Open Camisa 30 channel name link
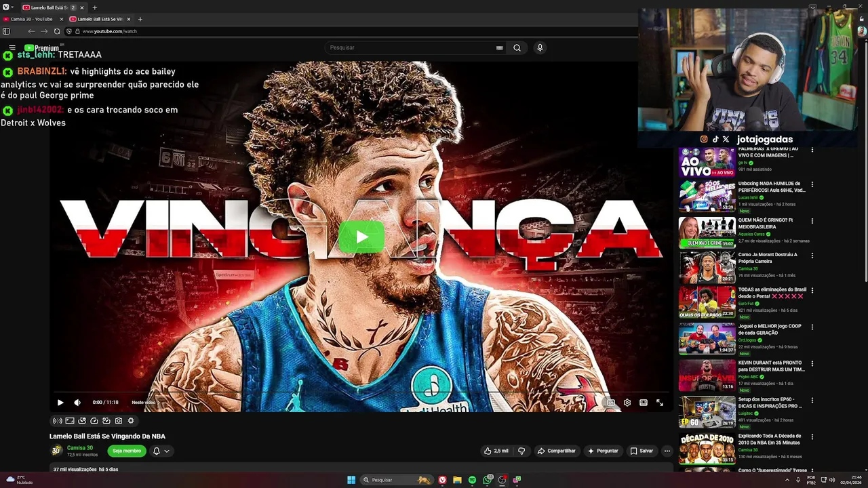 click(80, 448)
